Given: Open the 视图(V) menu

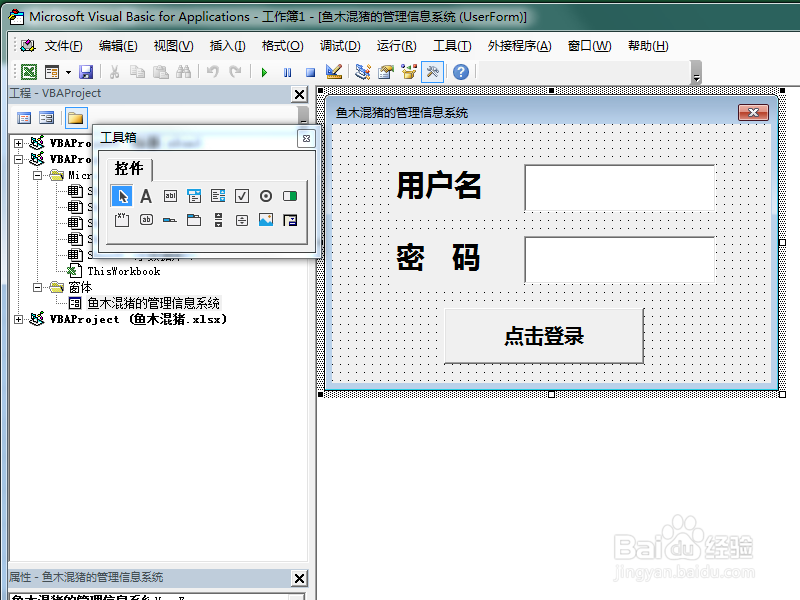Looking at the screenshot, I should pyautogui.click(x=173, y=46).
